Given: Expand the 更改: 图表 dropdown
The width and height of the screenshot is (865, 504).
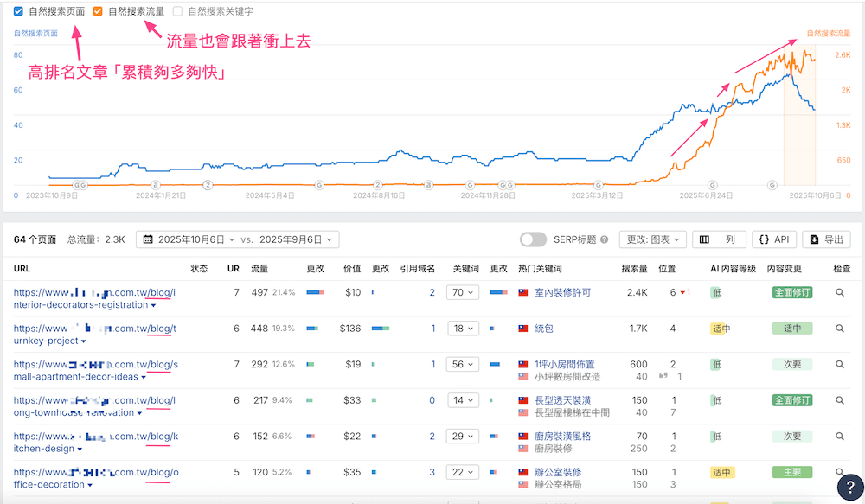Looking at the screenshot, I should pyautogui.click(x=655, y=239).
